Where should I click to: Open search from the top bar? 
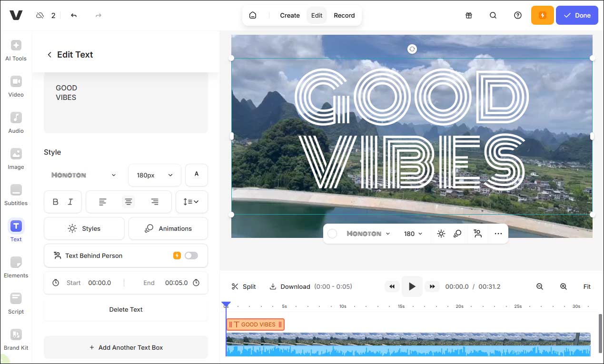493,15
